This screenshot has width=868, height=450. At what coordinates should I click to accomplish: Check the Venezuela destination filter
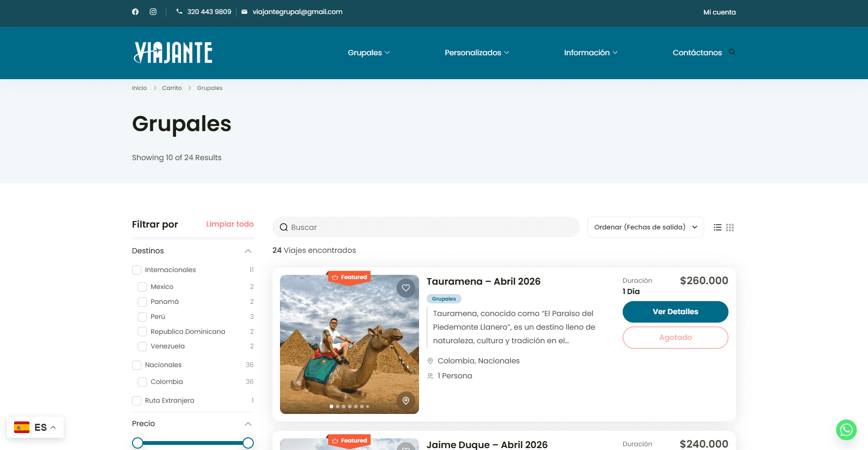tap(142, 347)
